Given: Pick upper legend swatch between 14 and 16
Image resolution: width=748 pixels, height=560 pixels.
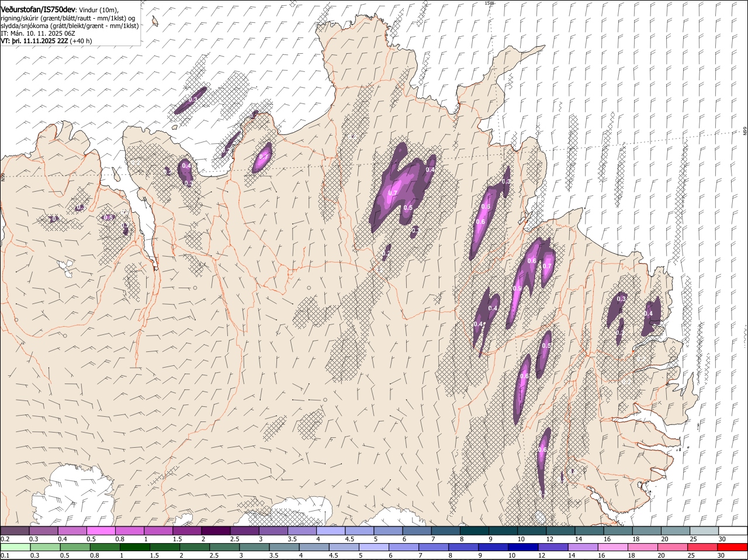Looking at the screenshot, I should coord(589,531).
